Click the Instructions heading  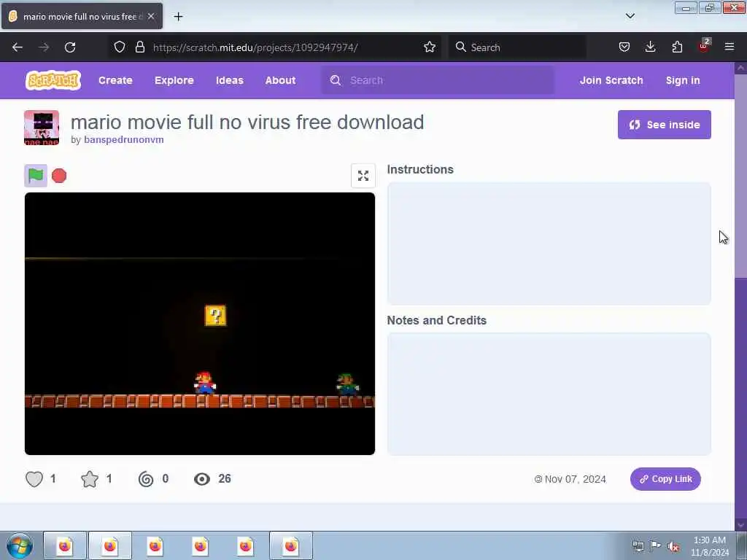(420, 169)
